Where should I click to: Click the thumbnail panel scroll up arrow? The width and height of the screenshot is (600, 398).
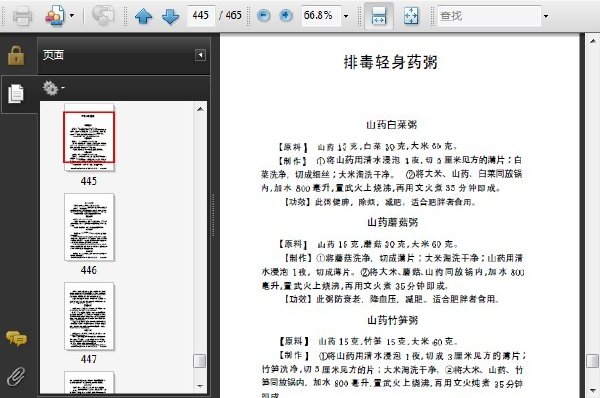pos(200,109)
